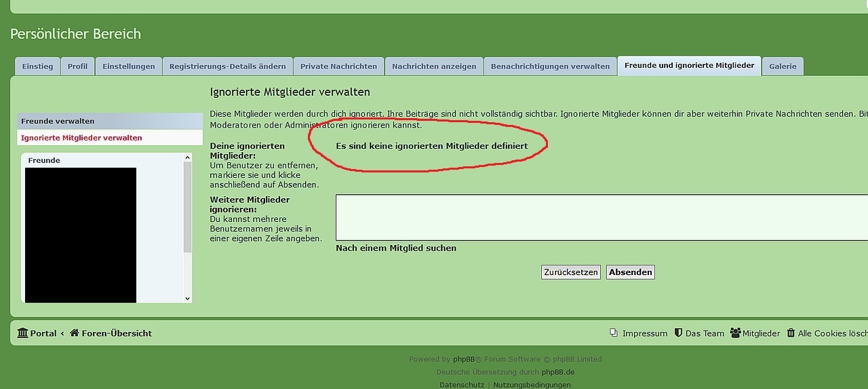Click the Mitglieder group icon
This screenshot has height=389, width=868.
tap(736, 333)
